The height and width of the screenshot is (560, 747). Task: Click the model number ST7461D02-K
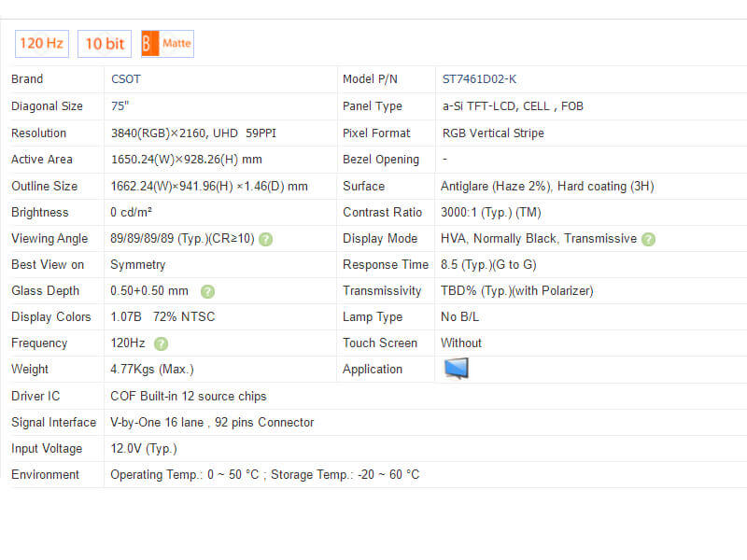[x=479, y=79]
